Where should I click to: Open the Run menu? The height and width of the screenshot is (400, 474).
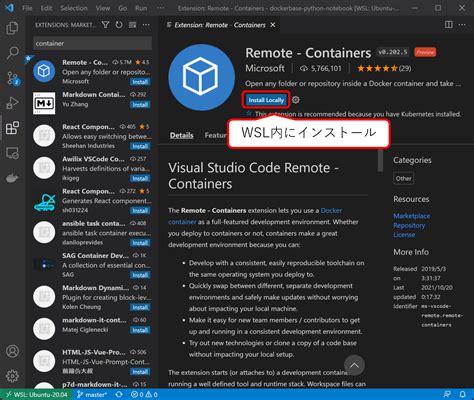click(141, 8)
